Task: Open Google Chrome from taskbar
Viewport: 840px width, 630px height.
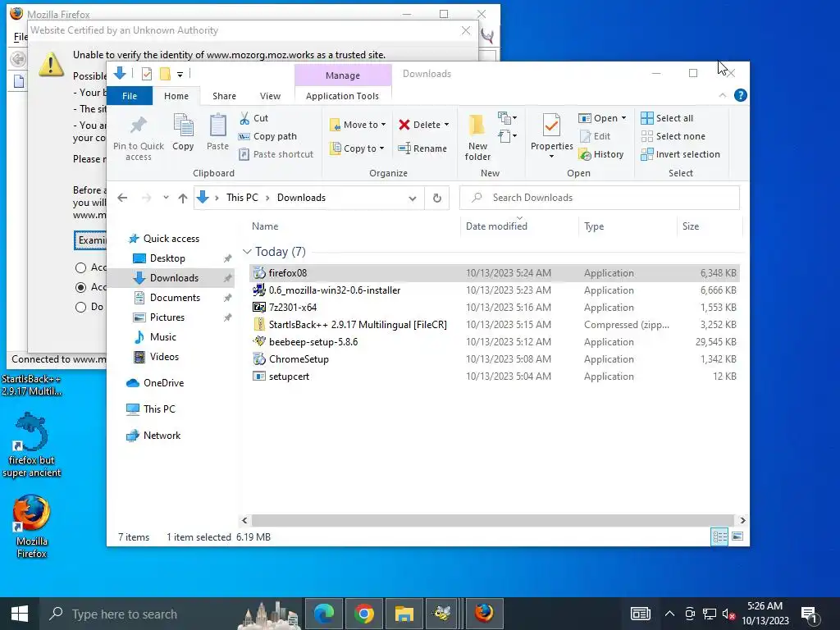Action: (363, 614)
